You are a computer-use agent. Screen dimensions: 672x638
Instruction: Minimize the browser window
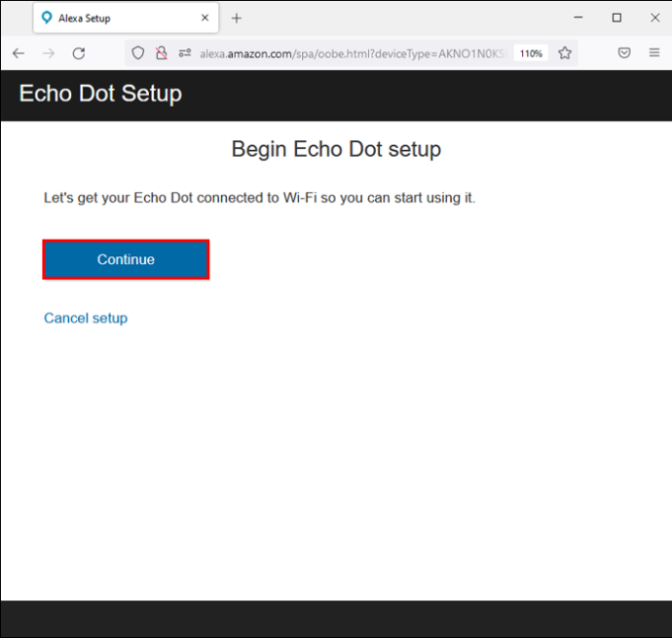coord(579,18)
